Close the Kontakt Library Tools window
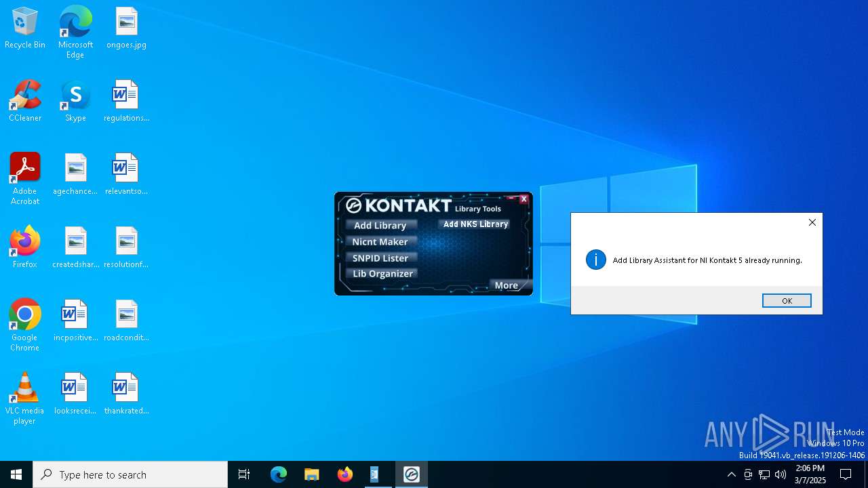The width and height of the screenshot is (868, 488). tap(524, 199)
